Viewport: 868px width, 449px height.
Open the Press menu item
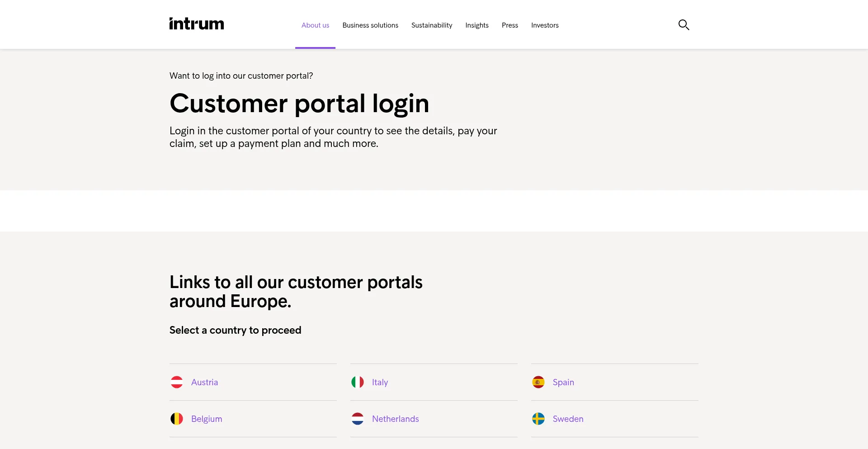(x=510, y=25)
